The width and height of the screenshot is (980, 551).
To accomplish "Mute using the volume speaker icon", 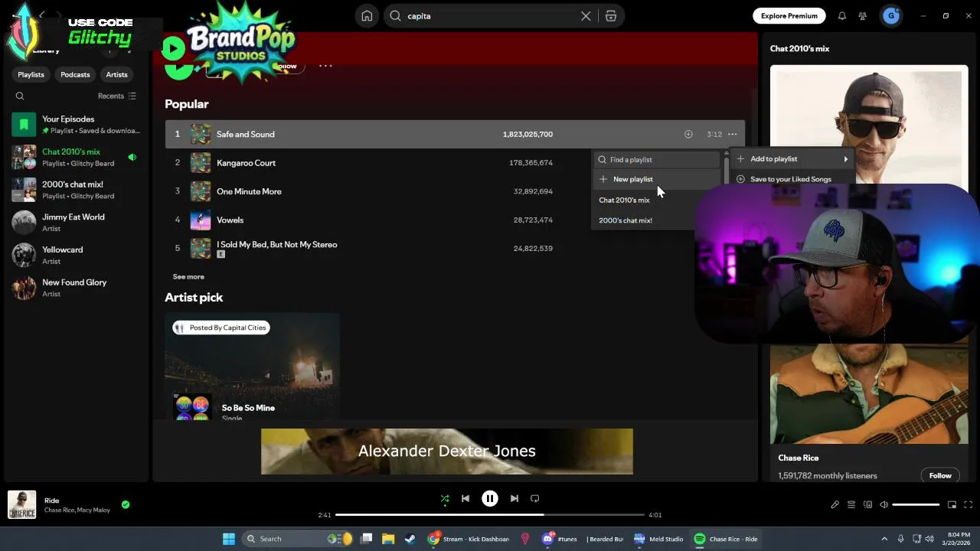I will (x=884, y=504).
